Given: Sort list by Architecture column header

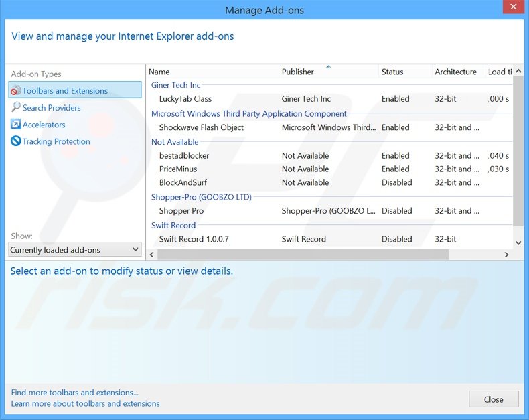Looking at the screenshot, I should pos(458,72).
